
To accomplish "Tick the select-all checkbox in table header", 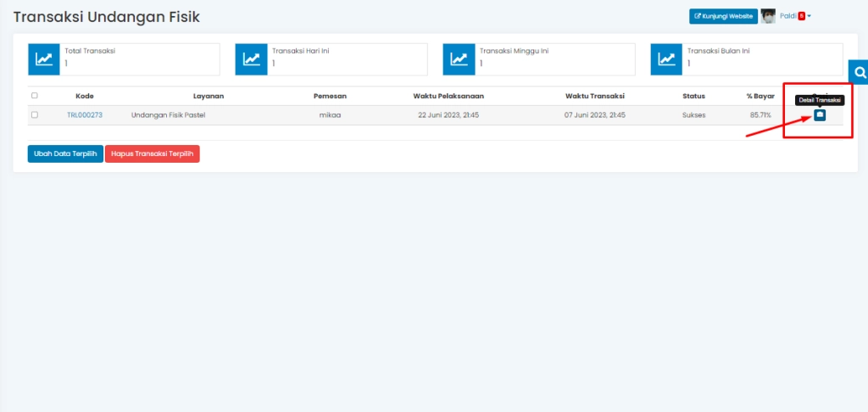I will pyautogui.click(x=35, y=96).
